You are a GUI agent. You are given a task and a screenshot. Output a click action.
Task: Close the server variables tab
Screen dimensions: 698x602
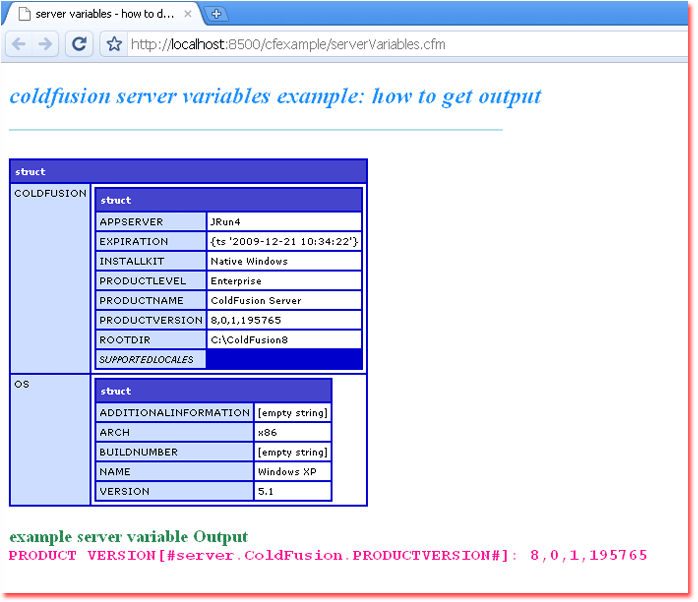tap(188, 14)
